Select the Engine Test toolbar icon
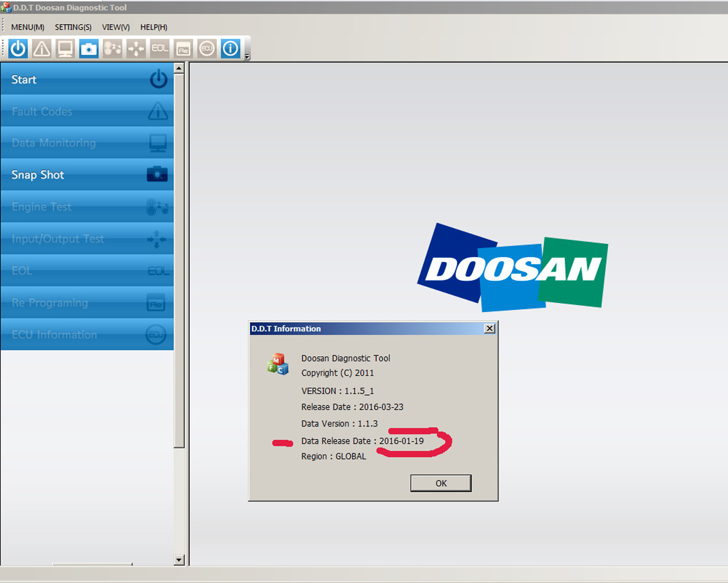This screenshot has width=728, height=583. (x=113, y=49)
